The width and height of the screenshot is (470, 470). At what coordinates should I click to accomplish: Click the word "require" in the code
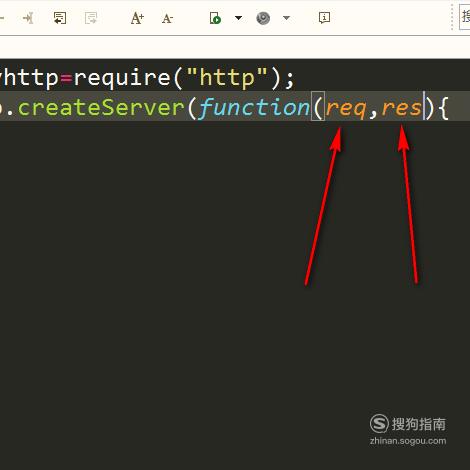tap(122, 78)
